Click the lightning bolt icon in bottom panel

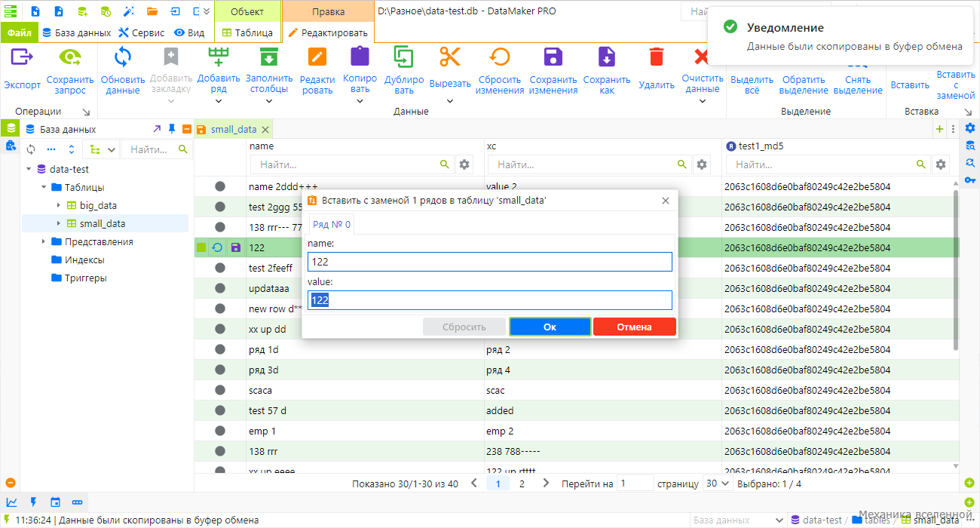(x=33, y=502)
